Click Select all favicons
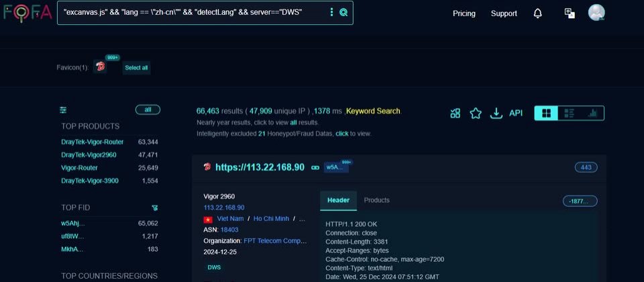 coord(136,67)
